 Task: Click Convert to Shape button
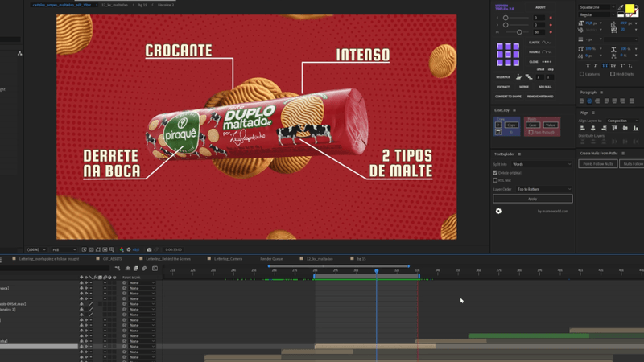pyautogui.click(x=508, y=97)
